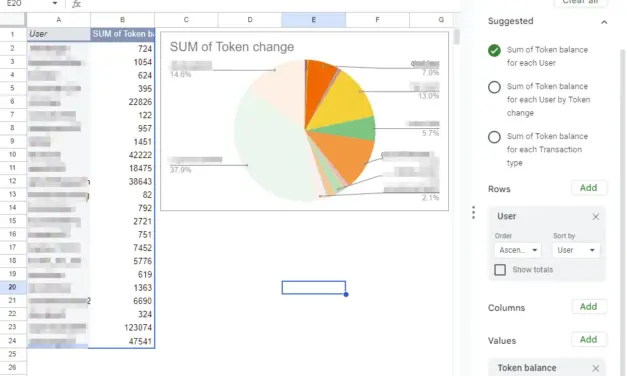Collapse the Suggested section chevron

coord(604,22)
